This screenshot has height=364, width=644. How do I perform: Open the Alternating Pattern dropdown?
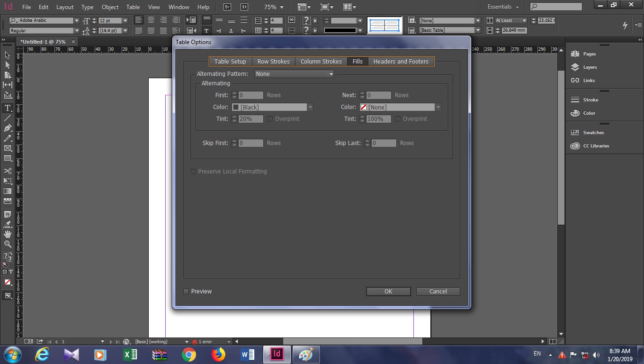[294, 74]
